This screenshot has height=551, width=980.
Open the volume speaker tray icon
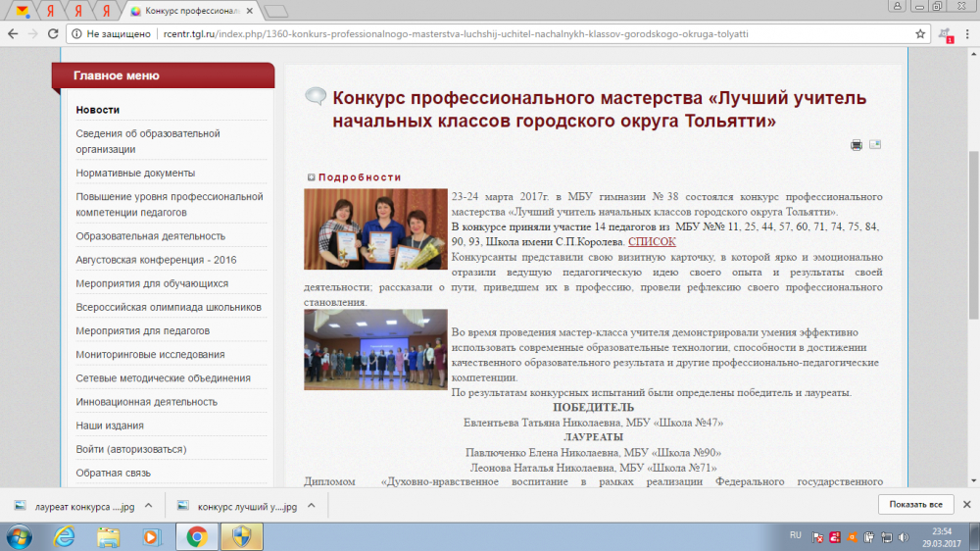904,536
